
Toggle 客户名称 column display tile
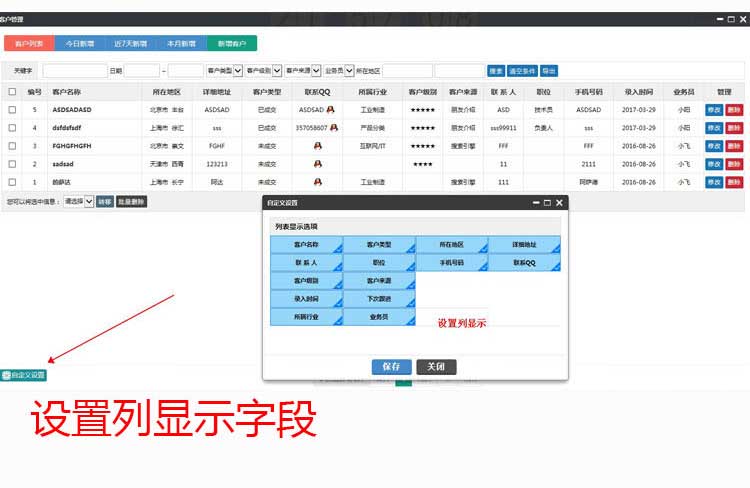307,244
